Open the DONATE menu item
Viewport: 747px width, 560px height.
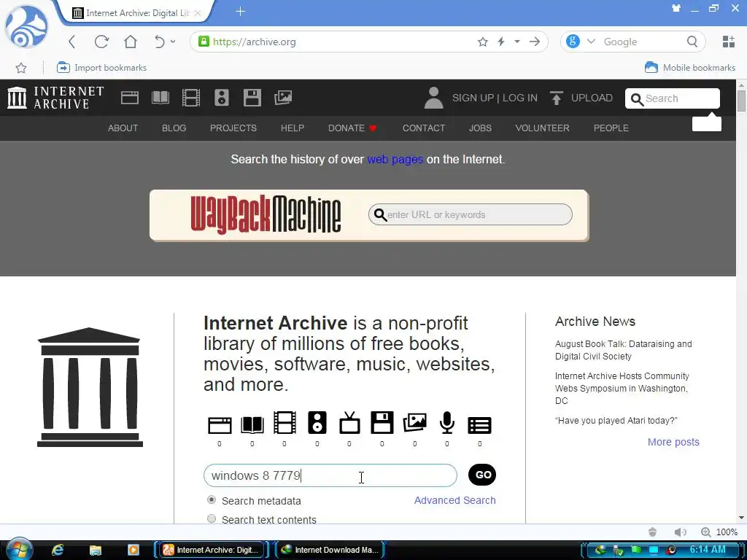[352, 128]
